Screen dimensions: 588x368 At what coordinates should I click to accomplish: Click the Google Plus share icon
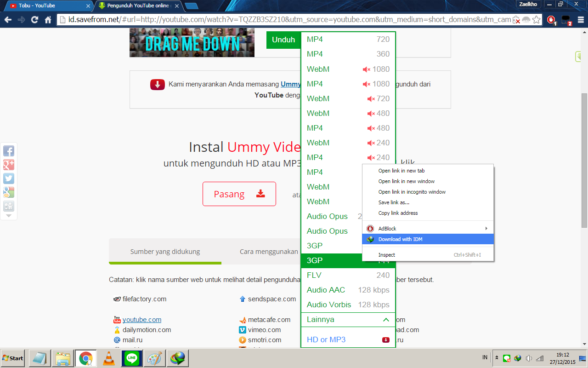pos(9,165)
